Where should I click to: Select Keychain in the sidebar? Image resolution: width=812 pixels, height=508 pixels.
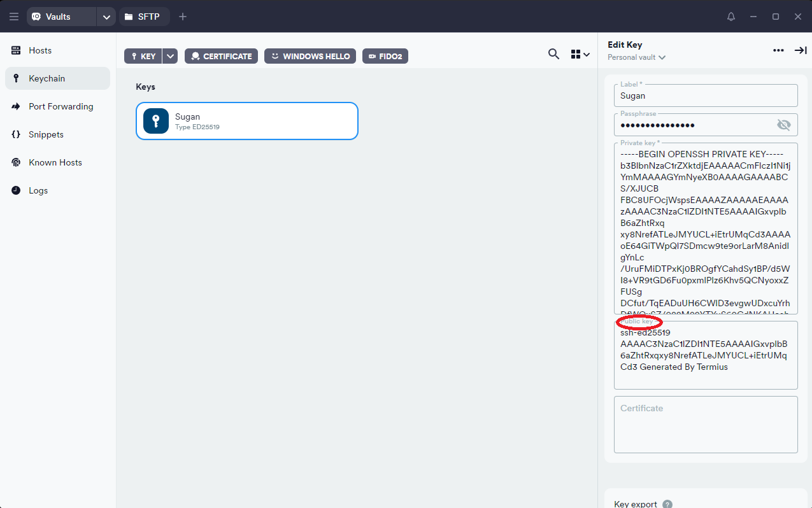(57, 78)
